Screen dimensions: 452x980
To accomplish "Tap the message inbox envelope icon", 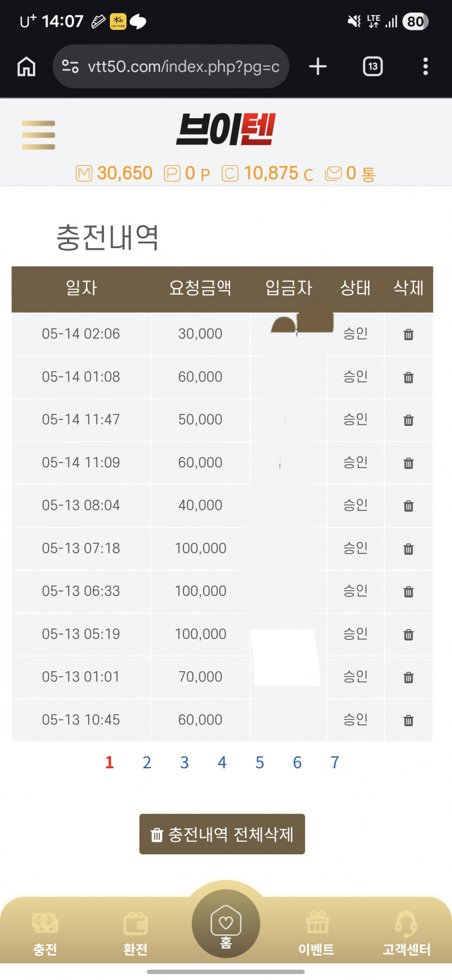I will [333, 173].
